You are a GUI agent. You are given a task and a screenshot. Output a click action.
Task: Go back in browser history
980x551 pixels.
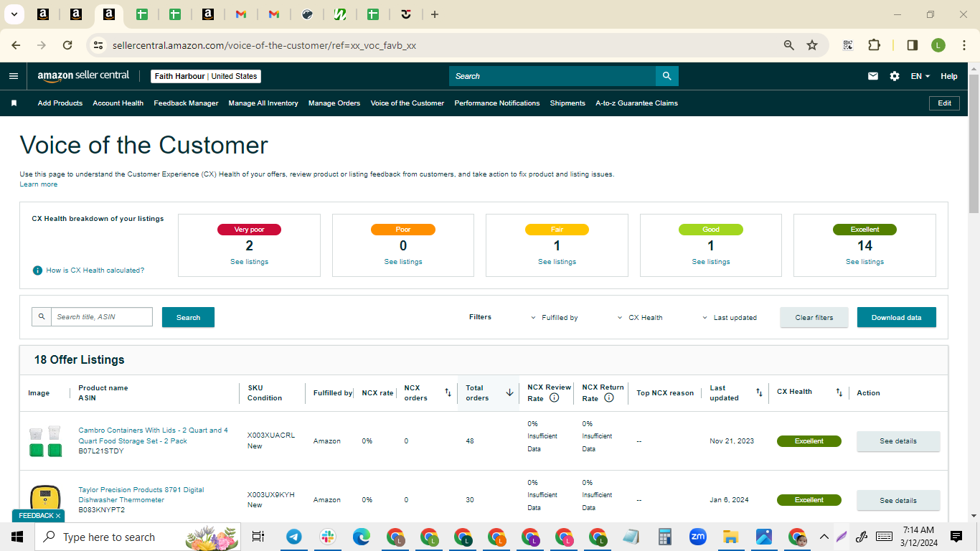tap(16, 45)
